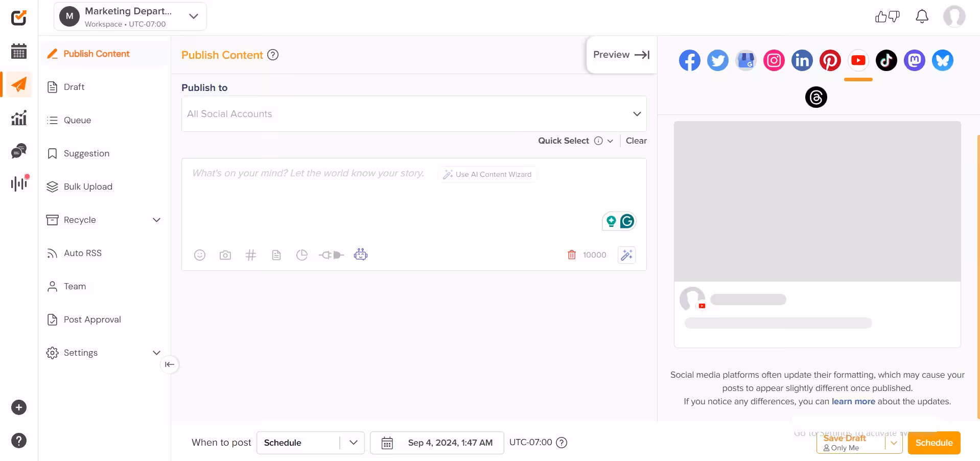The image size is (980, 461).
Task: Click the Save Draft button
Action: point(851,443)
